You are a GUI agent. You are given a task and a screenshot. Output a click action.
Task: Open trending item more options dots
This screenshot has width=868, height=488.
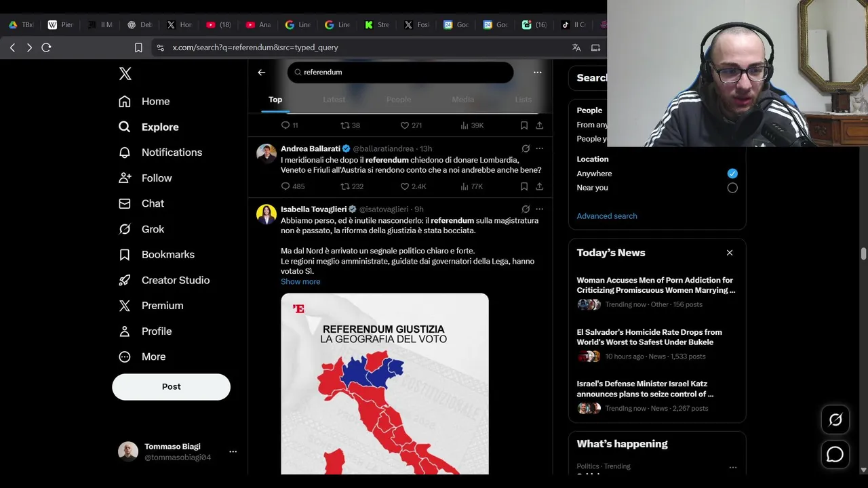tap(732, 468)
